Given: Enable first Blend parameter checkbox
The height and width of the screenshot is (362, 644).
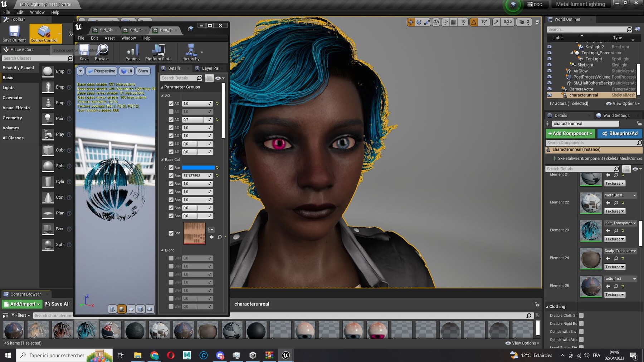Looking at the screenshot, I should 171,258.
